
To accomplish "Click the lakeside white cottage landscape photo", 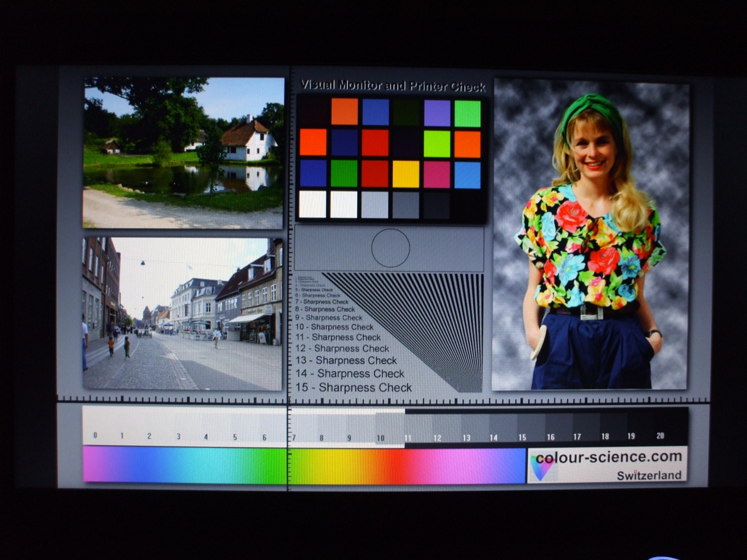I will (x=183, y=153).
